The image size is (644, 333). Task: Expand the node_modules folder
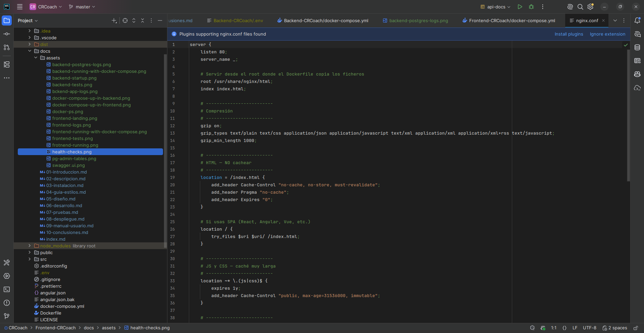[x=30, y=246]
